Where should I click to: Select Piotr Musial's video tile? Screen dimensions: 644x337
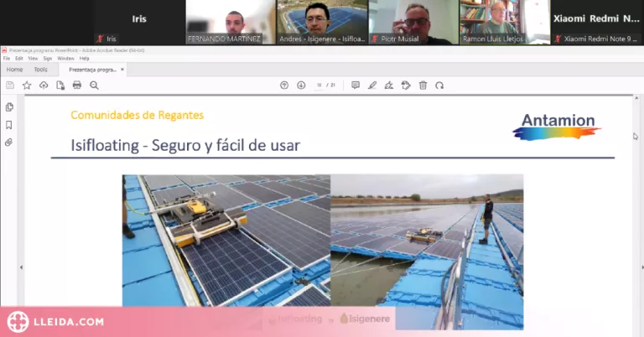click(413, 22)
